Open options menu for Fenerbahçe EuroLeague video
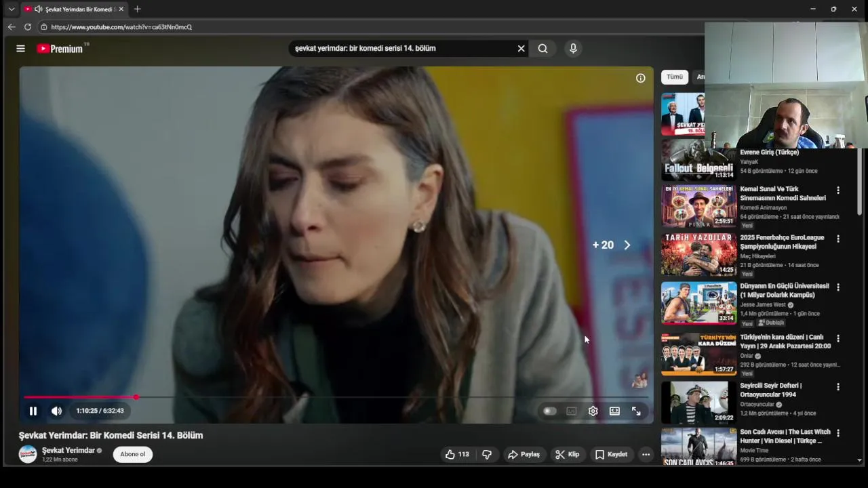The height and width of the screenshot is (488, 868). click(838, 239)
